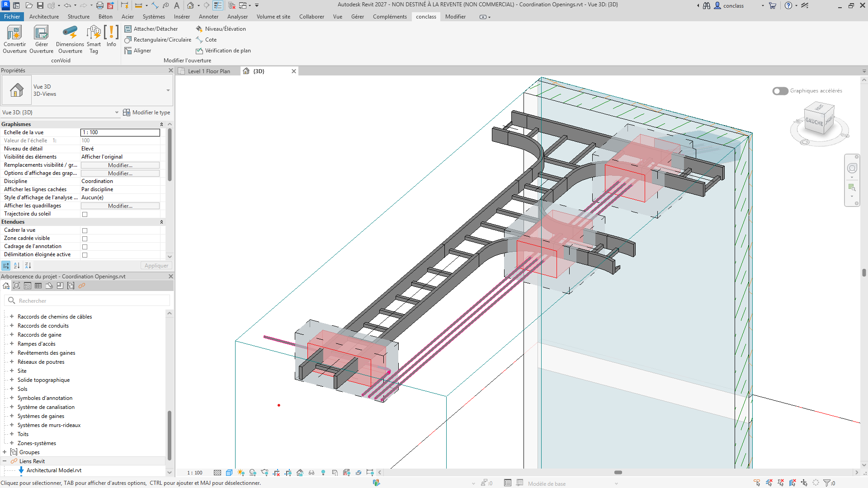
Task: Switch to the Level 1 Floor Plan tab
Action: pos(208,71)
